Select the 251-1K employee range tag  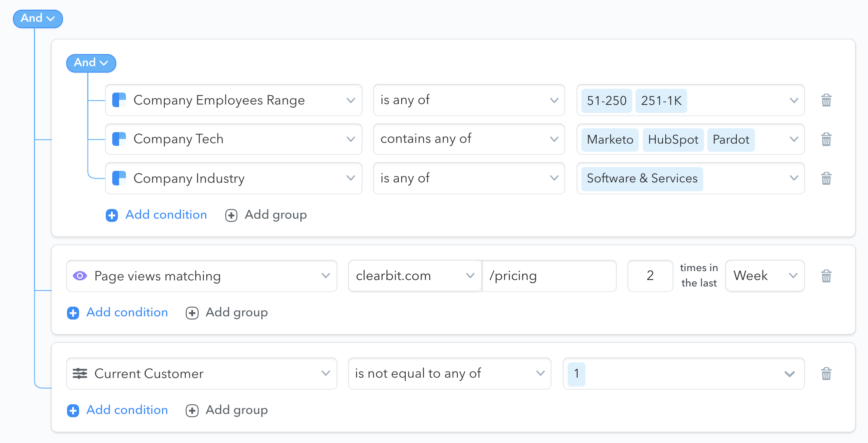(661, 100)
